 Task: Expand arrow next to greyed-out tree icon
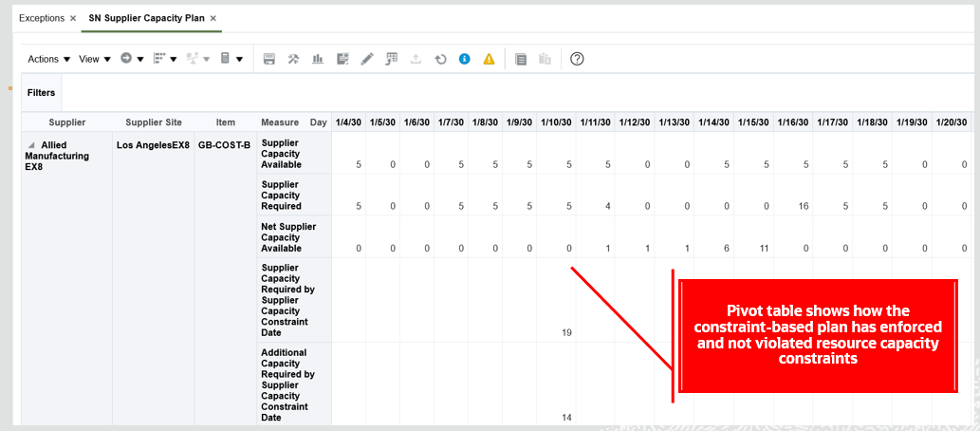point(206,60)
